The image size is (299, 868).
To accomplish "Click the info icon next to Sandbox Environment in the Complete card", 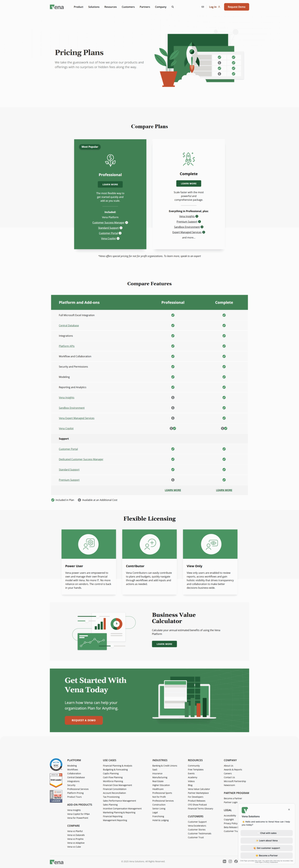I will 202,227.
